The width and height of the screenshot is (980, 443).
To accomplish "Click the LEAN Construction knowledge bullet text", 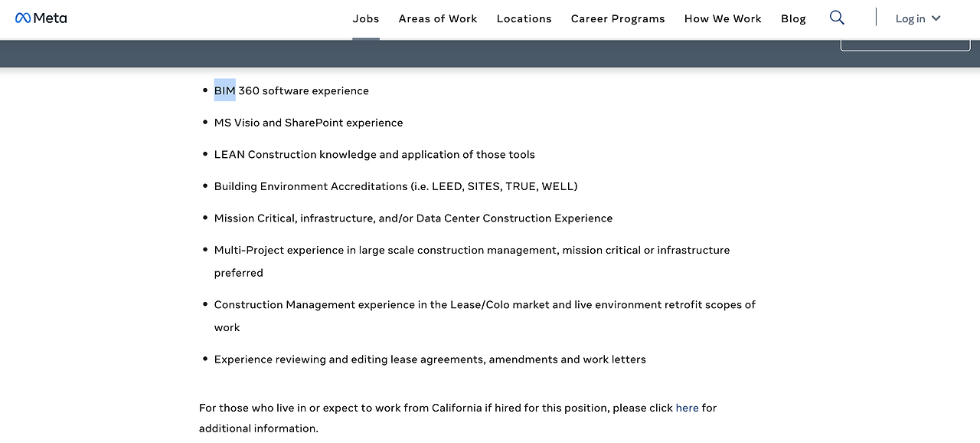I will [374, 154].
